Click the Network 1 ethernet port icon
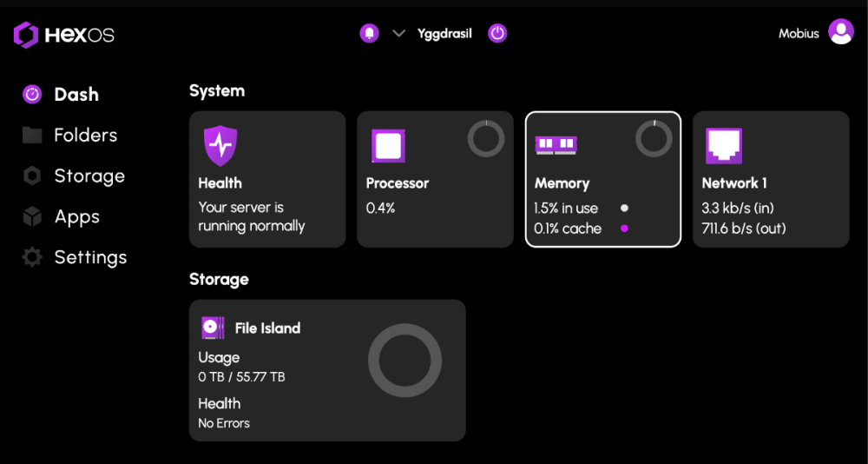Viewport: 868px width, 464px height. [723, 146]
